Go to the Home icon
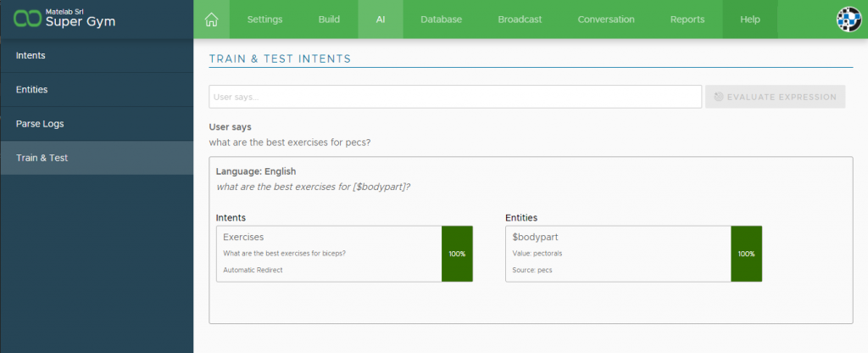The height and width of the screenshot is (353, 868). pos(211,20)
